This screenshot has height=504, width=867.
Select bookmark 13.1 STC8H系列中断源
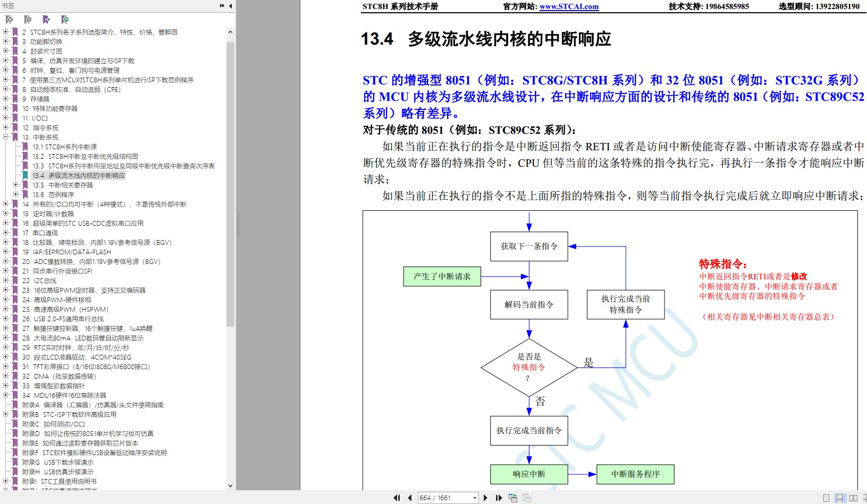point(64,147)
